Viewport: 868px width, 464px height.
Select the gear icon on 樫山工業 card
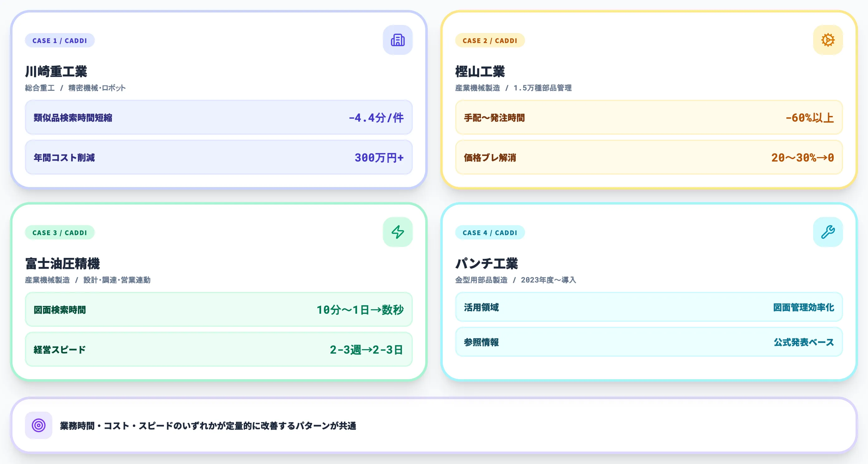tap(828, 40)
